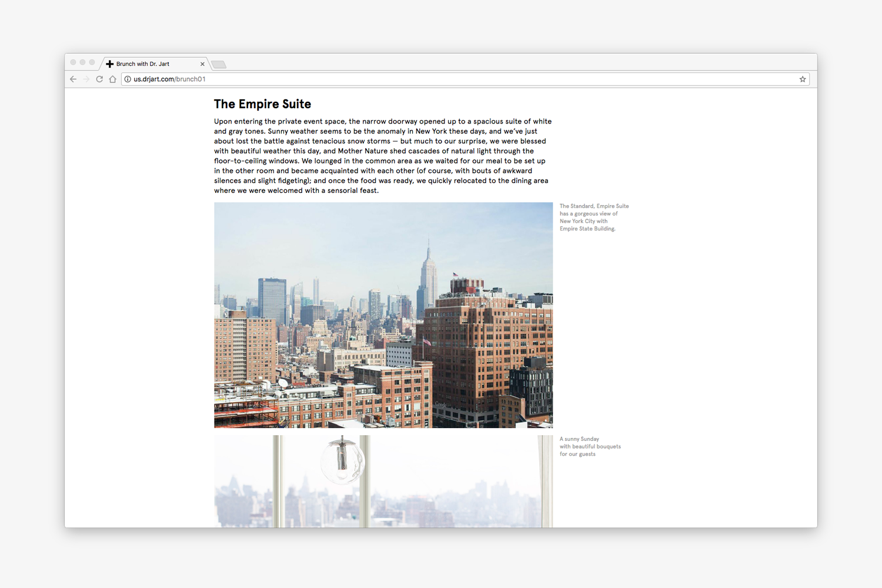This screenshot has width=882, height=588.
Task: Focus the us.drjart.com/brunch01 address bar
Action: pyautogui.click(x=465, y=79)
